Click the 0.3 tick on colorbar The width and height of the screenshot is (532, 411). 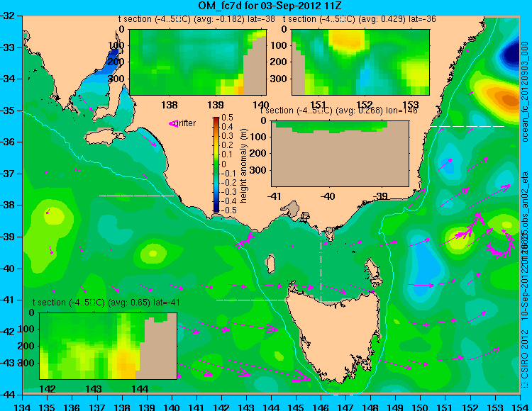(227, 136)
